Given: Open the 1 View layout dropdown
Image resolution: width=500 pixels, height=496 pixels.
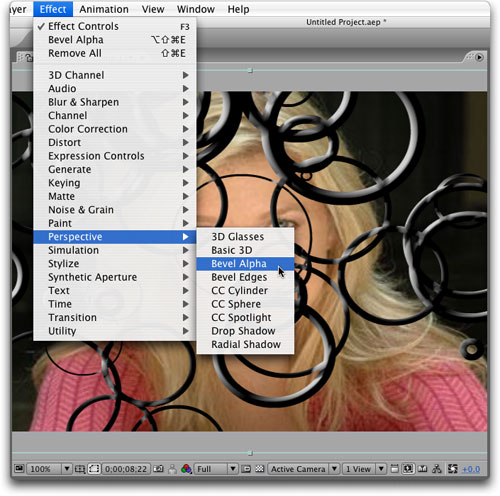Looking at the screenshot, I should (x=364, y=469).
